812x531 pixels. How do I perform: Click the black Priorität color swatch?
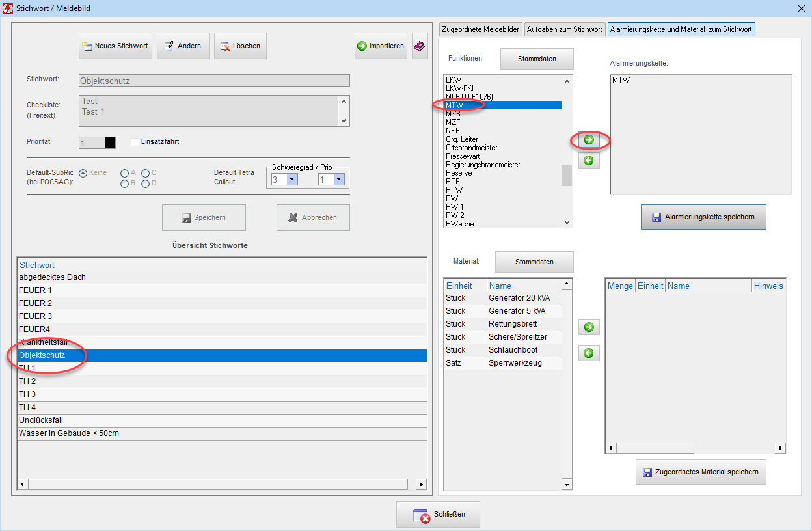(x=110, y=143)
